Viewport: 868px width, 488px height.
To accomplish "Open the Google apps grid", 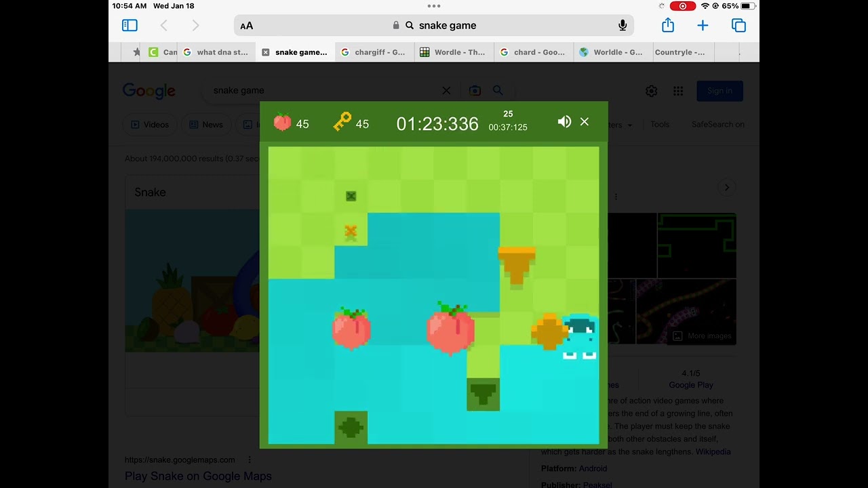I will (678, 91).
